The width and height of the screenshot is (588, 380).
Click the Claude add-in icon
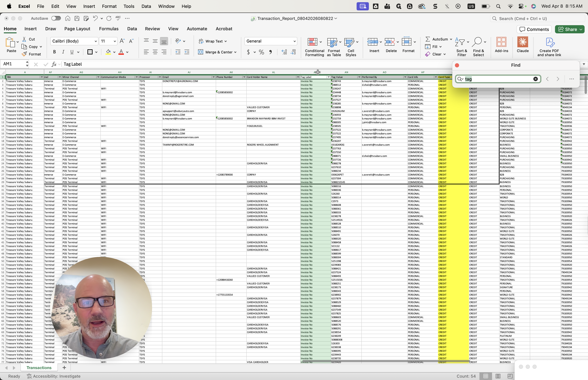pyautogui.click(x=522, y=42)
